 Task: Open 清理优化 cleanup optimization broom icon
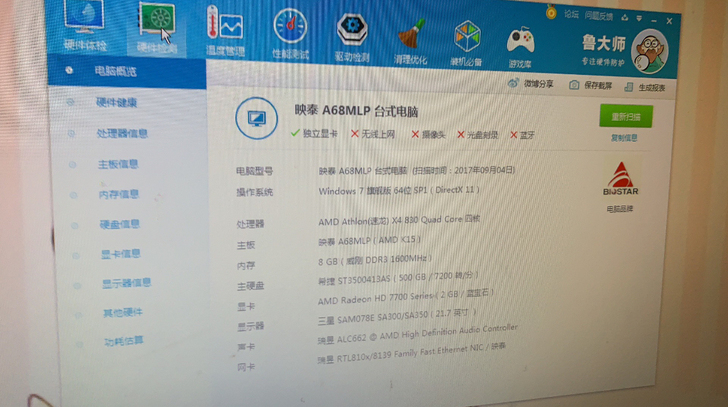(x=410, y=42)
